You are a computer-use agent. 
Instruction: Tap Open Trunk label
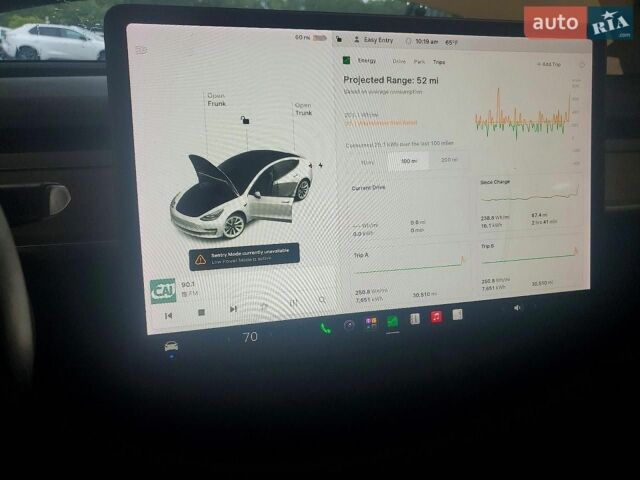coord(303,109)
